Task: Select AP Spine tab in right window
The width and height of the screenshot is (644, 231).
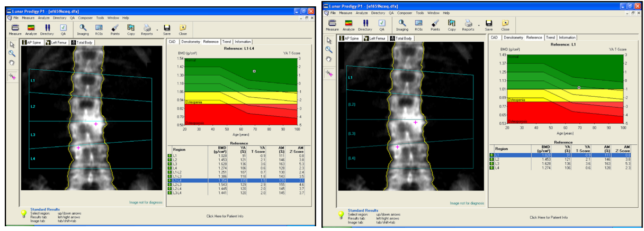Action: (348, 38)
